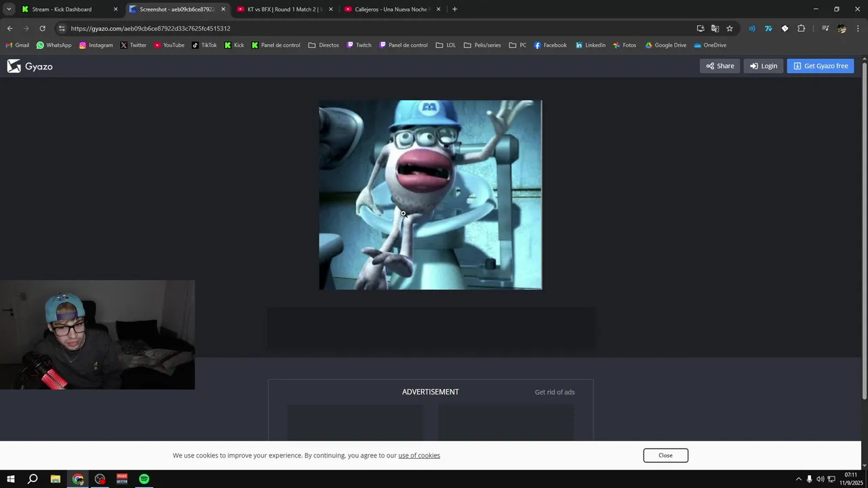
Task: Click the 7TV extension icon
Action: pos(768,28)
